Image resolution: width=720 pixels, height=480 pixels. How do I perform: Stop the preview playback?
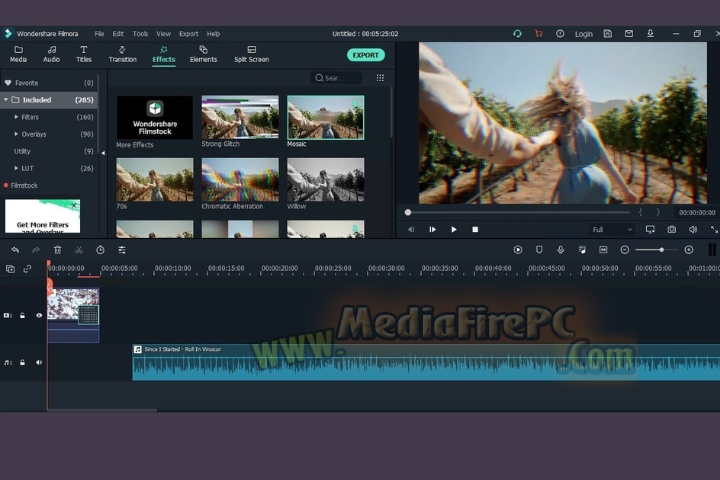click(475, 229)
